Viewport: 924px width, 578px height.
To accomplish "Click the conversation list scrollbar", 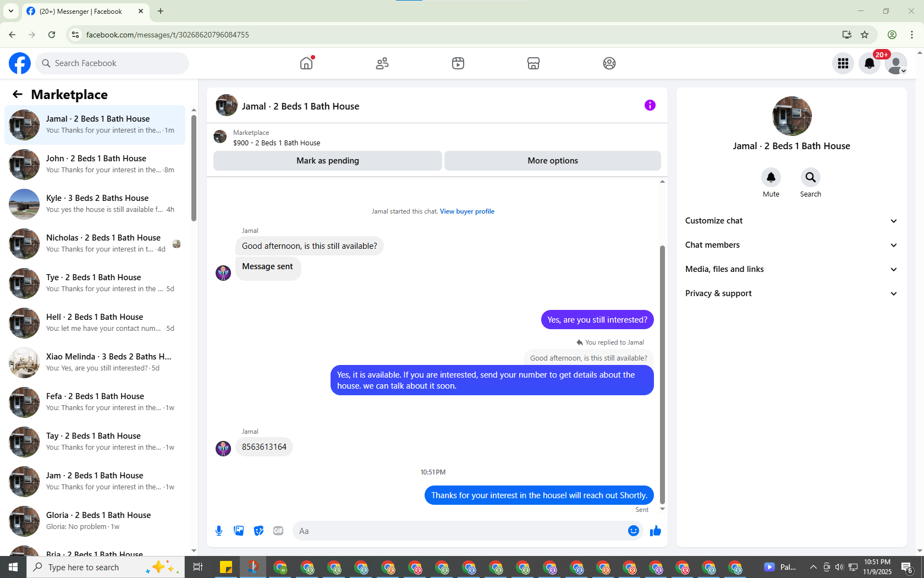I will point(194,168).
